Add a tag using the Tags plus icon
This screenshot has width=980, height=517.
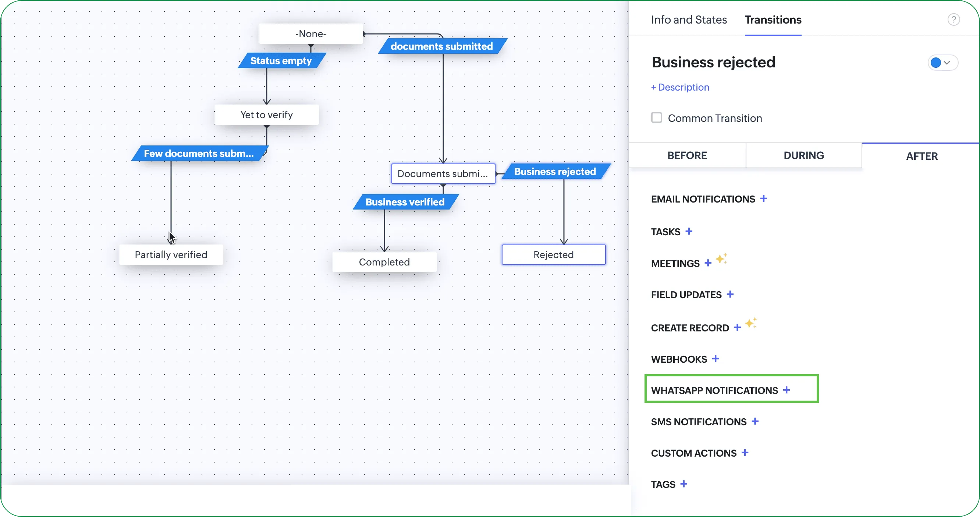coord(683,484)
